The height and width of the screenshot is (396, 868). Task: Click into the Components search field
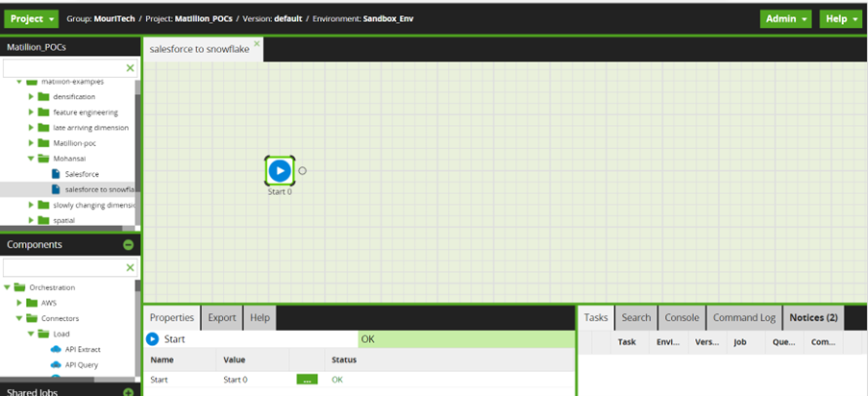(63, 268)
